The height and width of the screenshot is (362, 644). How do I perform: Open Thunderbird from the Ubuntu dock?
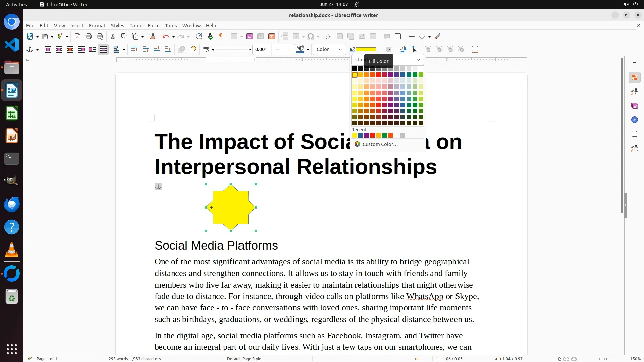click(x=12, y=204)
